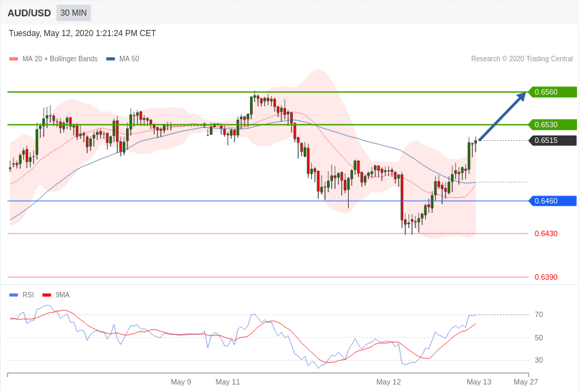Click the blue MA 50 legend swatch

(x=110, y=59)
